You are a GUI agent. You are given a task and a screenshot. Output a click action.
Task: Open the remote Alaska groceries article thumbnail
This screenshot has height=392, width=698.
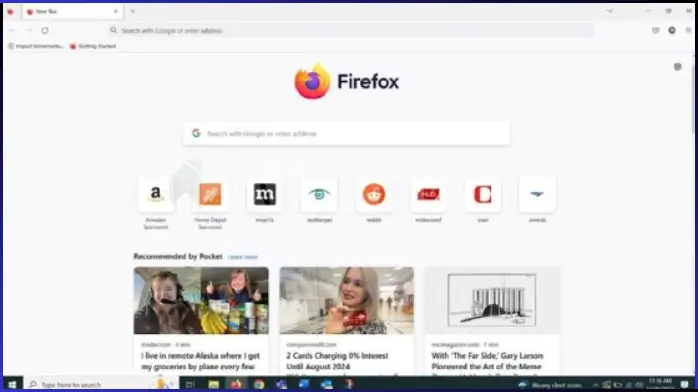tap(201, 300)
